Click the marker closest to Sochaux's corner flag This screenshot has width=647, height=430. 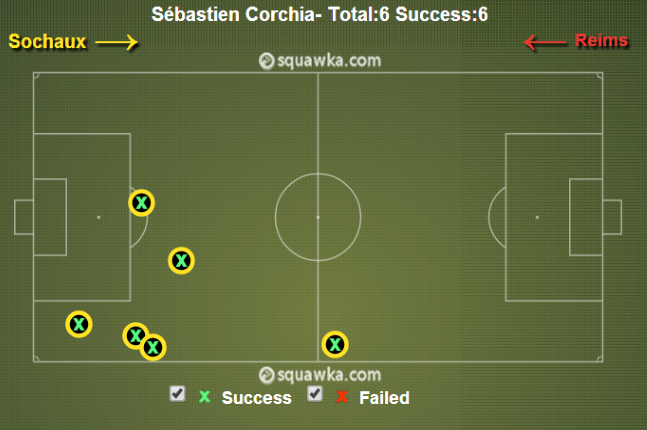point(79,324)
